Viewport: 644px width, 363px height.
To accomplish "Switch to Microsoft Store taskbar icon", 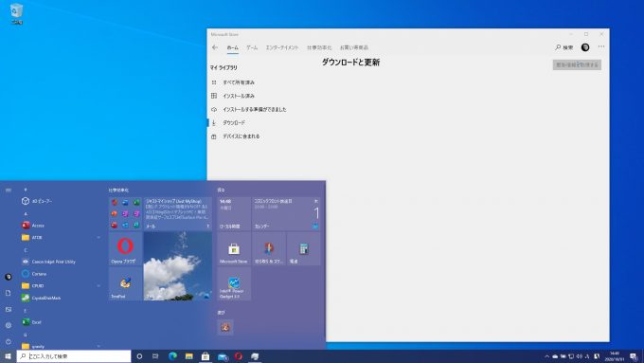I will pyautogui.click(x=206, y=356).
